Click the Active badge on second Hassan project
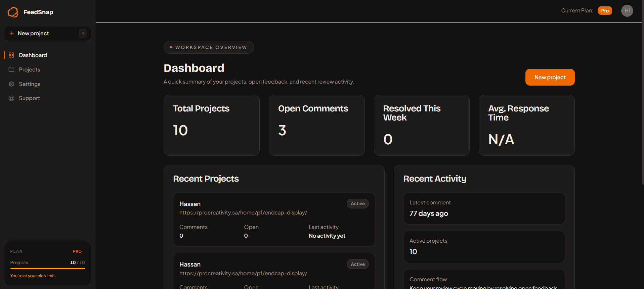The image size is (644, 289). tap(358, 264)
